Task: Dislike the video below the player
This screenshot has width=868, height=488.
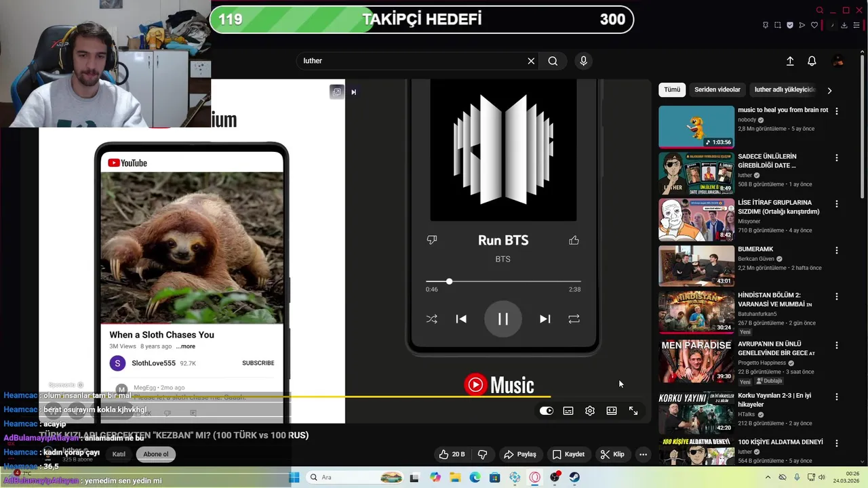Action: tap(483, 454)
